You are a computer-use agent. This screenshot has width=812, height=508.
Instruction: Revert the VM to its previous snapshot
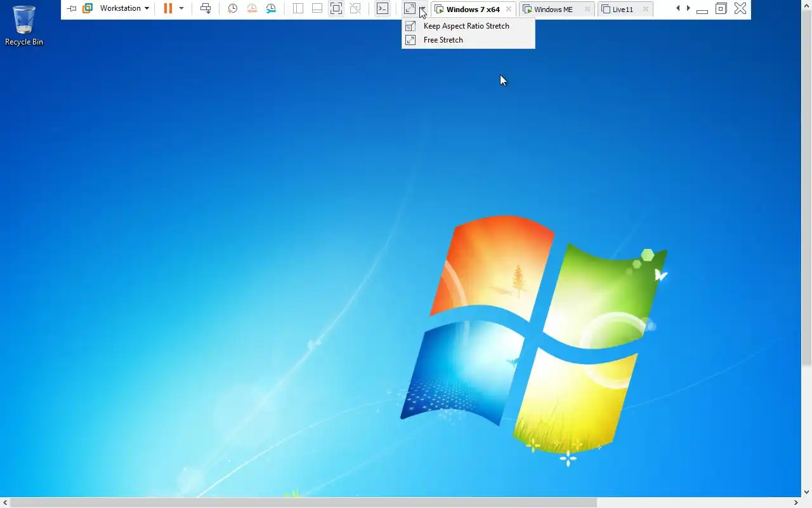pos(252,8)
